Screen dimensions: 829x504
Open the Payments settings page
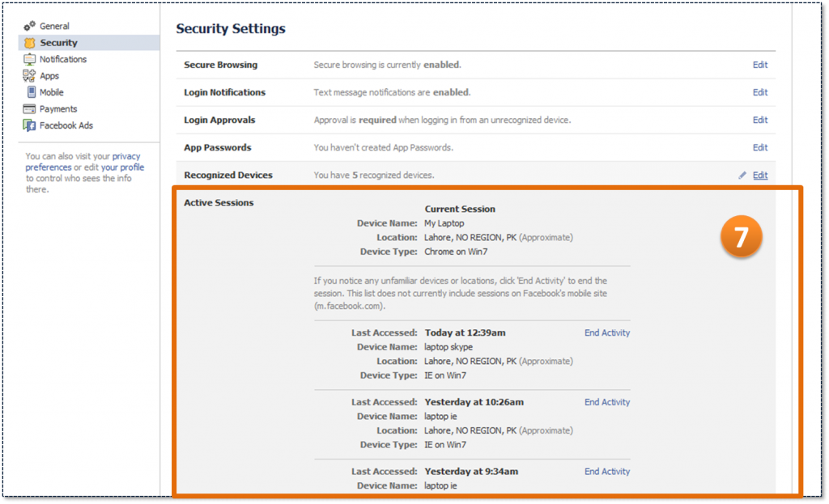[x=58, y=109]
